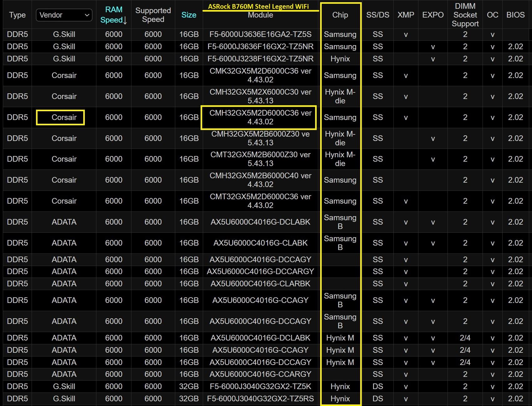Click Corsair vendor in CMH32GX5M2D6000C36 row
The width and height of the screenshot is (532, 406).
(64, 117)
